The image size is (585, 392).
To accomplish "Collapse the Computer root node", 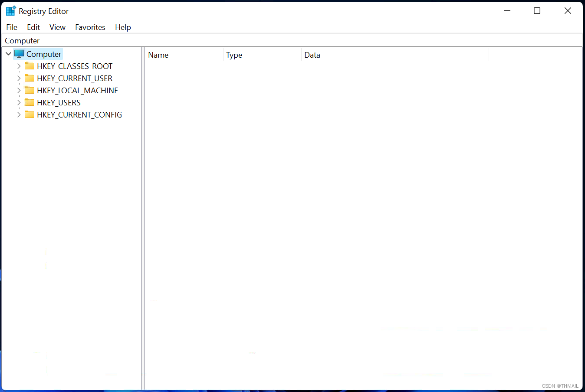I will (x=8, y=54).
